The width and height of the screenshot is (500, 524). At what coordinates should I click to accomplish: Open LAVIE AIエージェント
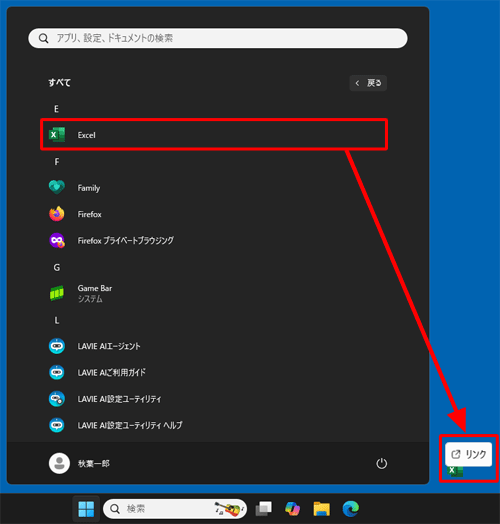[214, 346]
